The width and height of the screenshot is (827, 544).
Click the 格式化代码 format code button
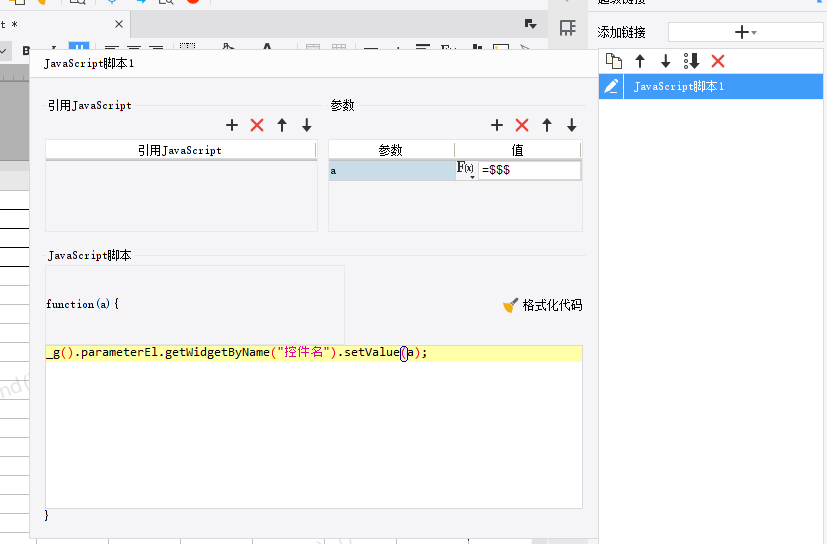tap(542, 305)
